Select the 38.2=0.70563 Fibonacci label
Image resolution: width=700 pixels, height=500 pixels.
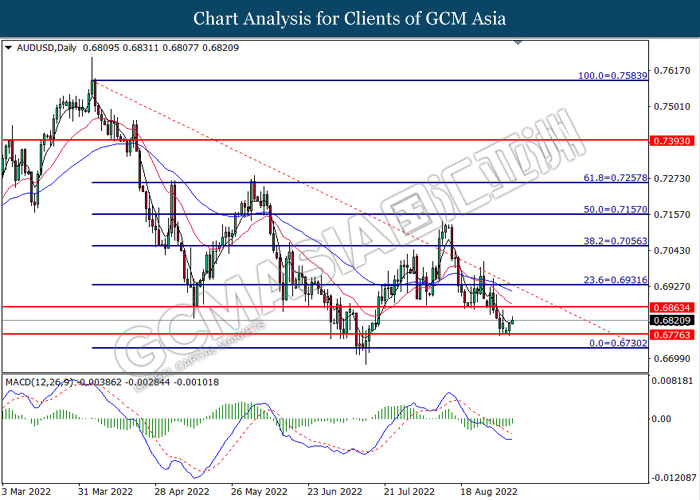point(615,241)
